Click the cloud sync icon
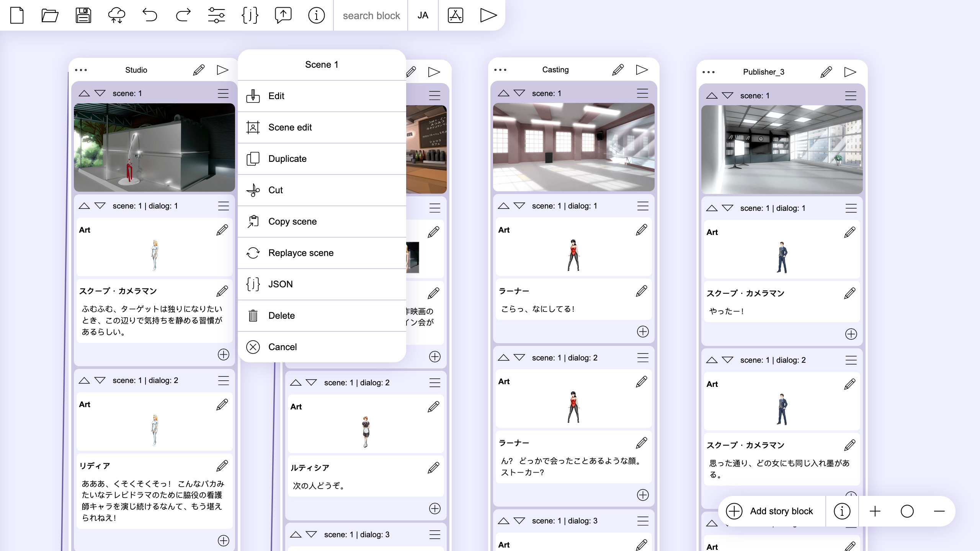The image size is (980, 551). click(x=117, y=15)
